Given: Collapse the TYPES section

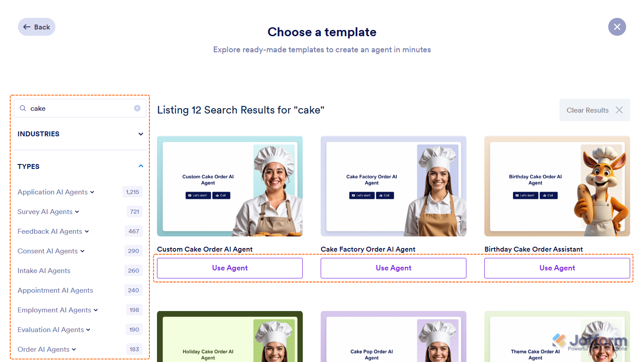Looking at the screenshot, I should (x=141, y=166).
